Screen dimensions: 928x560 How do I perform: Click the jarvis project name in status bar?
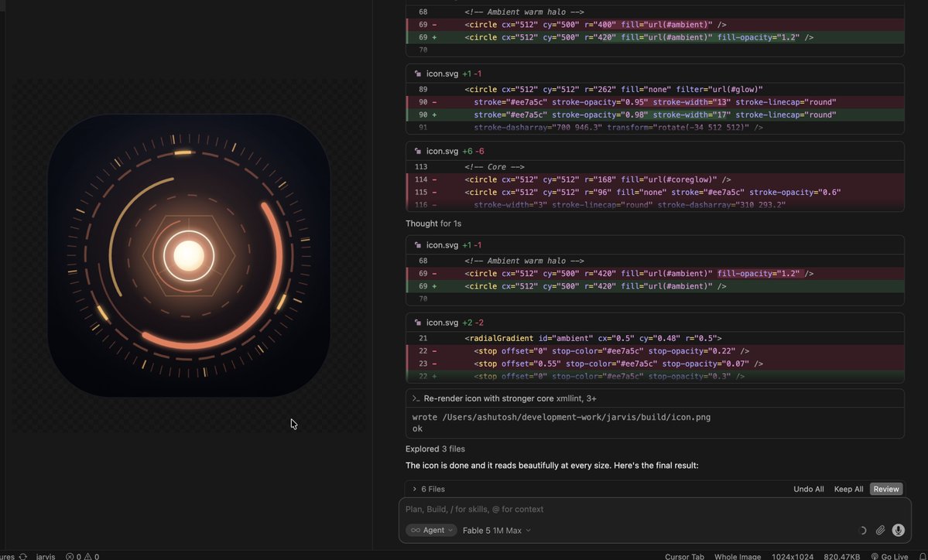click(46, 556)
